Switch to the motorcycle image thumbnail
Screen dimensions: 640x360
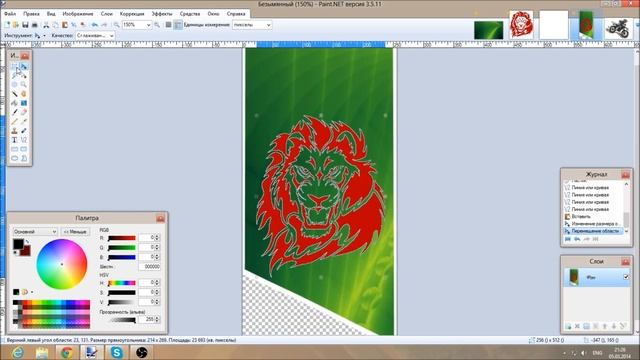click(x=618, y=29)
